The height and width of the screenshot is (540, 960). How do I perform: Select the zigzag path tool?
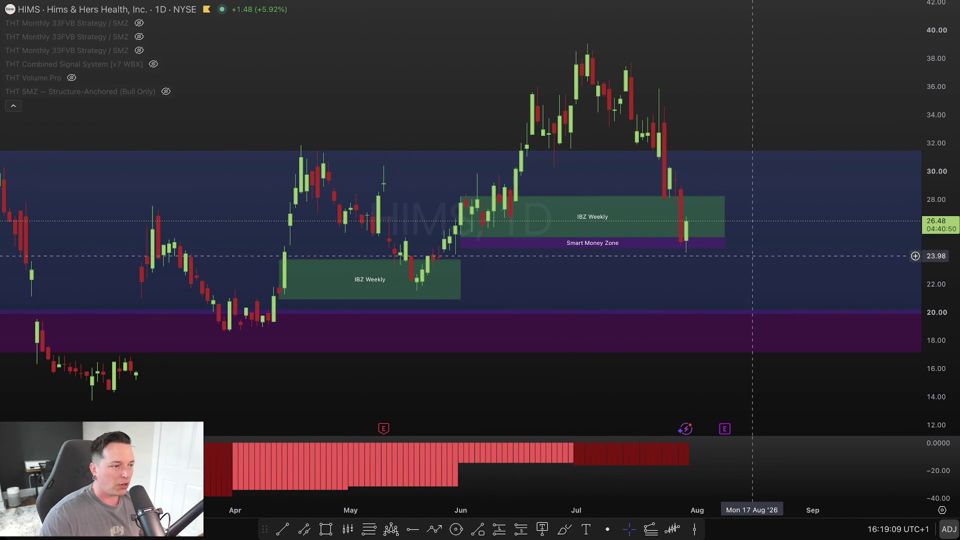coord(434,529)
